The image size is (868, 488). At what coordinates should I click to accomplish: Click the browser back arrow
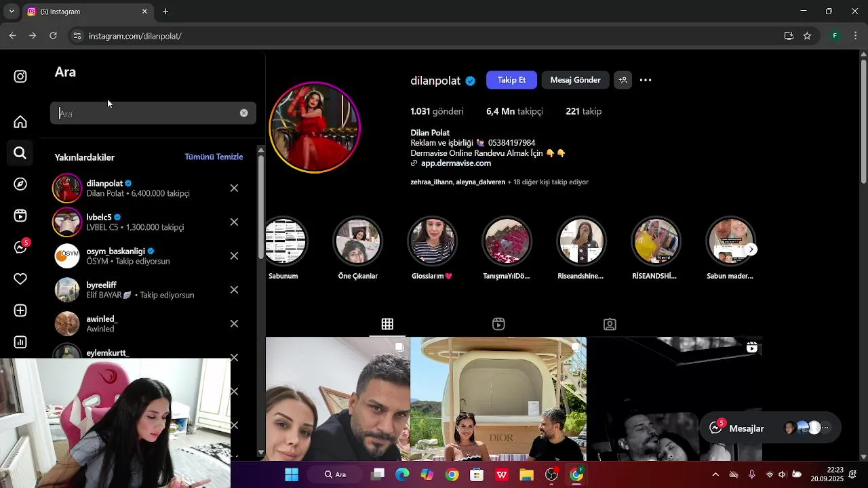pos(12,36)
